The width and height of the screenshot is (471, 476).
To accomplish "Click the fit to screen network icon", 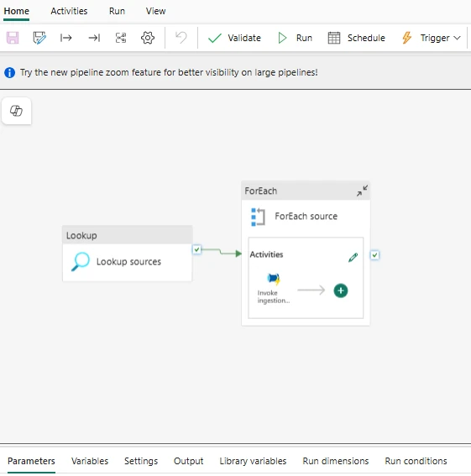I will 121,38.
